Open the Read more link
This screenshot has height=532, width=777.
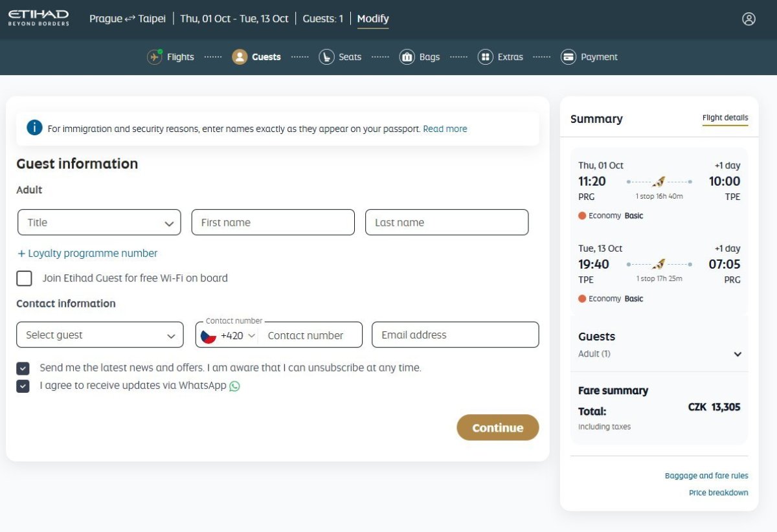pyautogui.click(x=445, y=129)
